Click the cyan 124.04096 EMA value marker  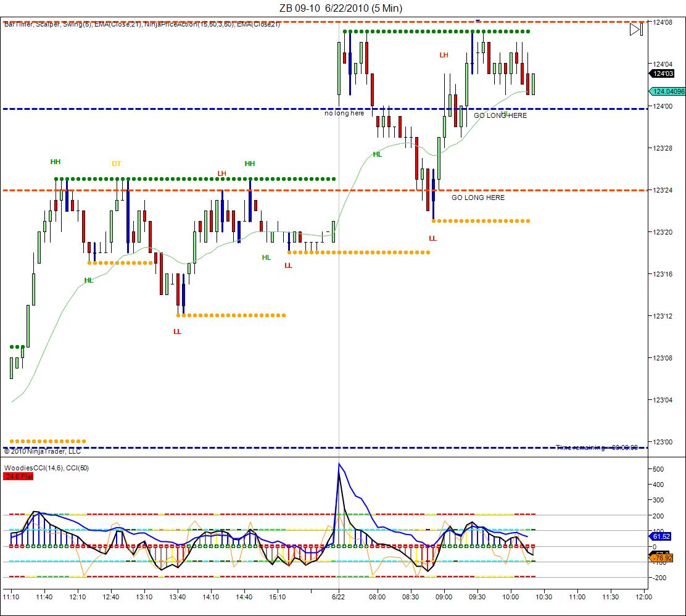point(667,91)
